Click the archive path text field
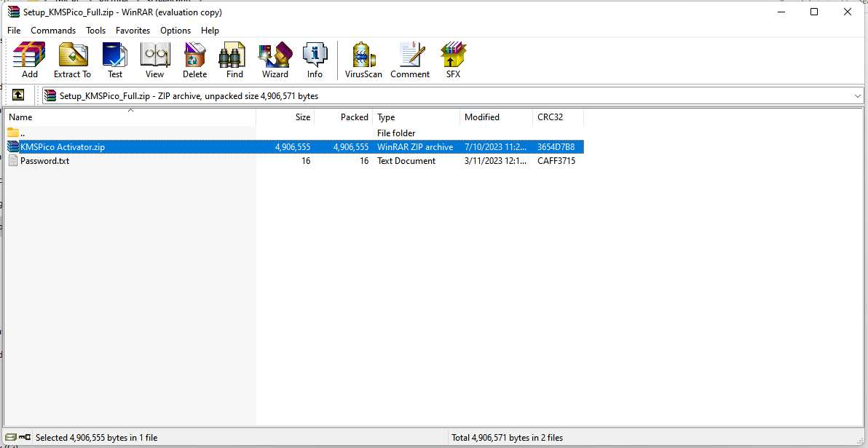The width and height of the screenshot is (868, 448). pyautogui.click(x=453, y=96)
